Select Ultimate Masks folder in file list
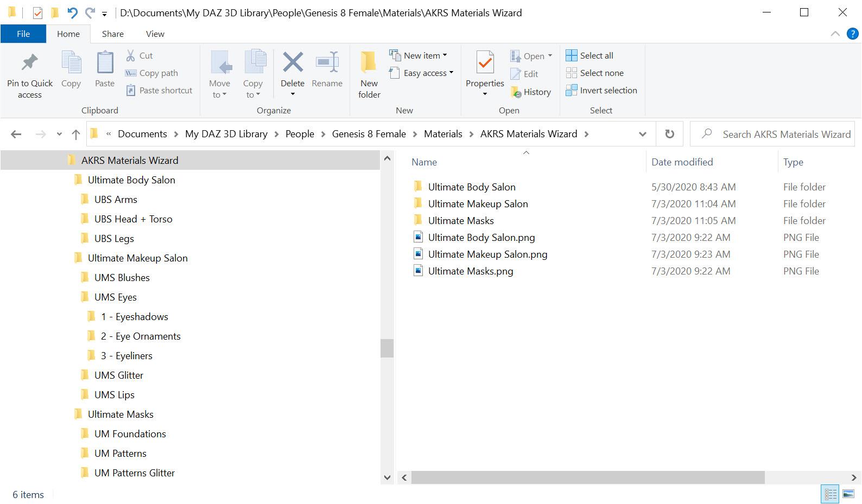 (461, 220)
